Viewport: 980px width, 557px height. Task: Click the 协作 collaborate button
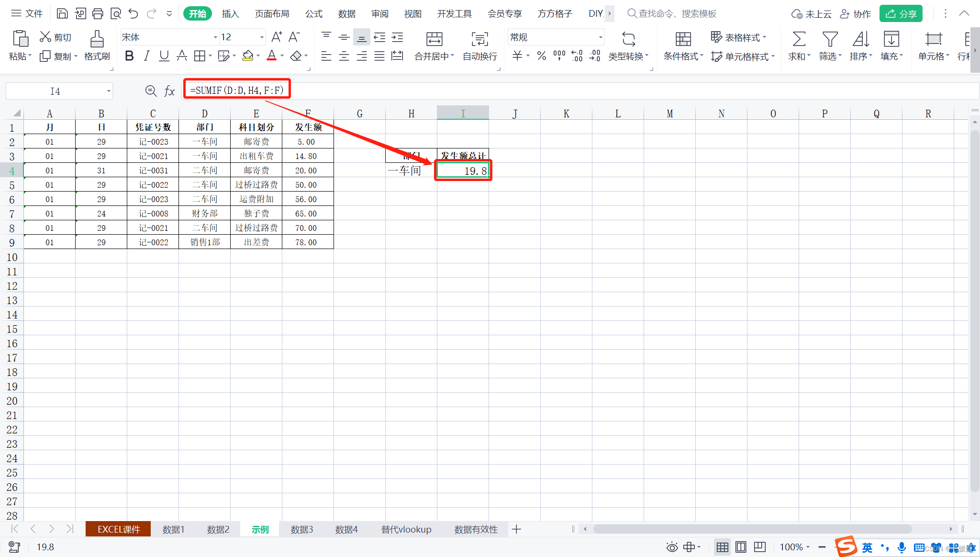tap(856, 13)
